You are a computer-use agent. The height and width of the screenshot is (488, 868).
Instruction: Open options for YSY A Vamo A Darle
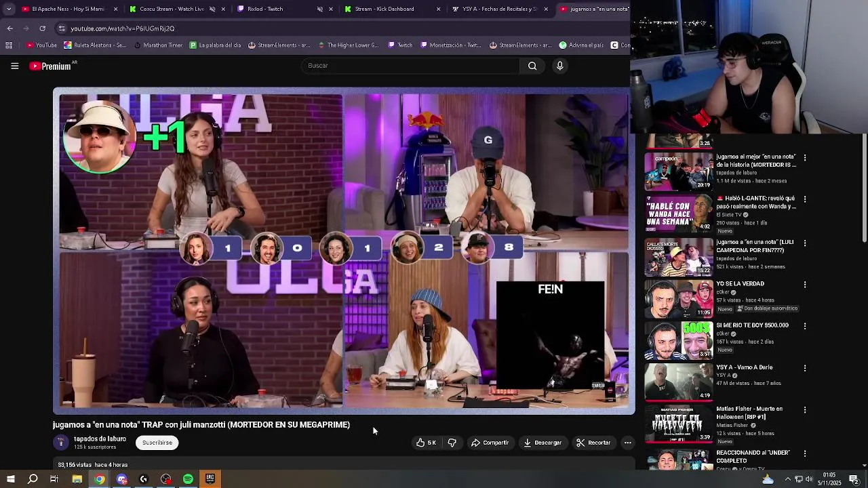click(x=805, y=368)
